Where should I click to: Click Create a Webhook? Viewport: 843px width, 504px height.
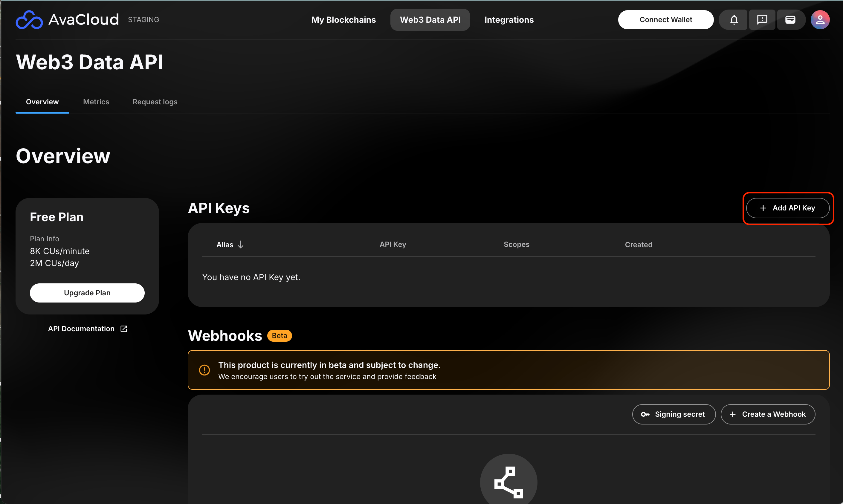click(768, 414)
